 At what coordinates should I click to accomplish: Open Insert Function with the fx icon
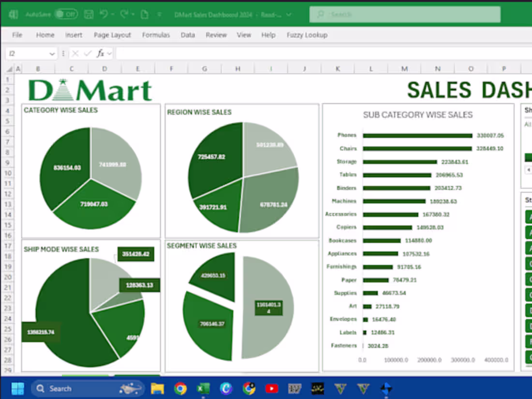[100, 53]
